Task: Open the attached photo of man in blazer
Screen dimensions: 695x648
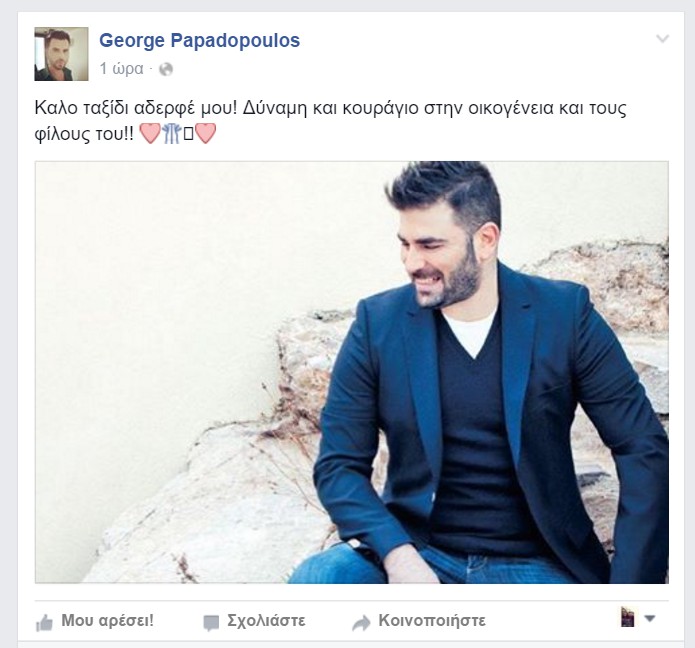Action: [352, 372]
